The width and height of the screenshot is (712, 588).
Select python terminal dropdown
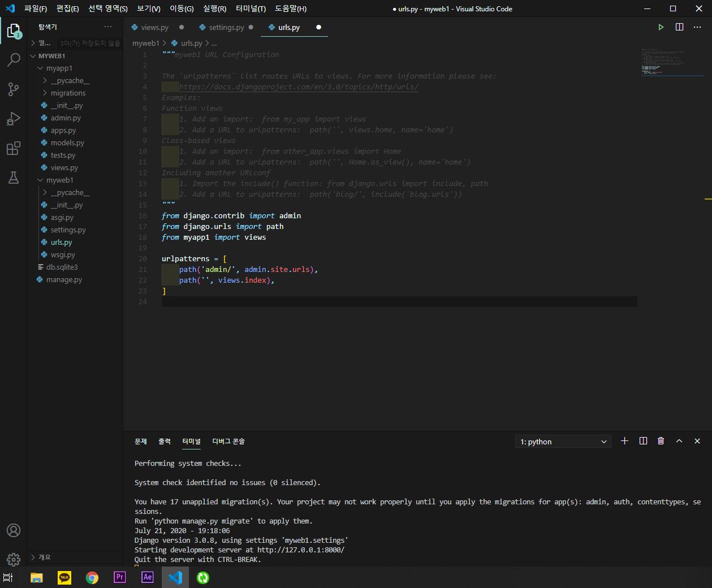pyautogui.click(x=563, y=442)
